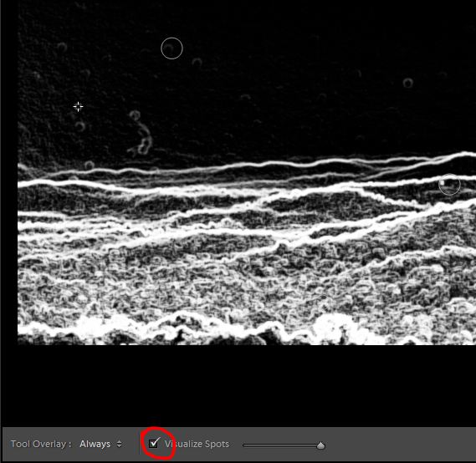Click the dust ring in the top-left sky corner
Image resolution: width=476 pixels, height=463 pixels.
[62, 47]
